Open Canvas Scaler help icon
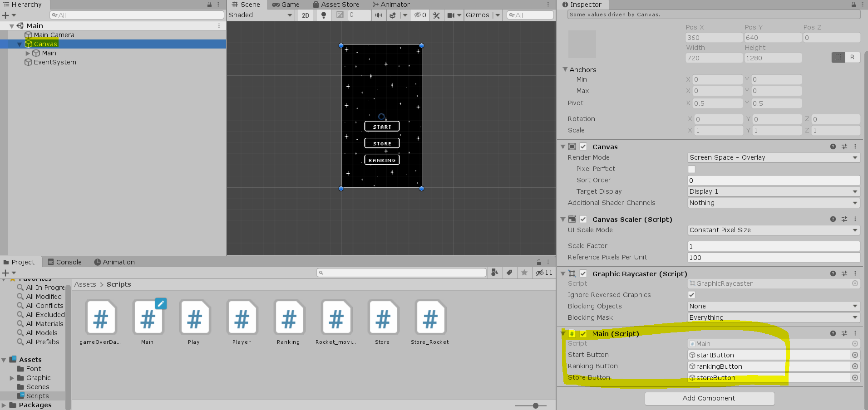This screenshot has height=410, width=868. [x=833, y=219]
